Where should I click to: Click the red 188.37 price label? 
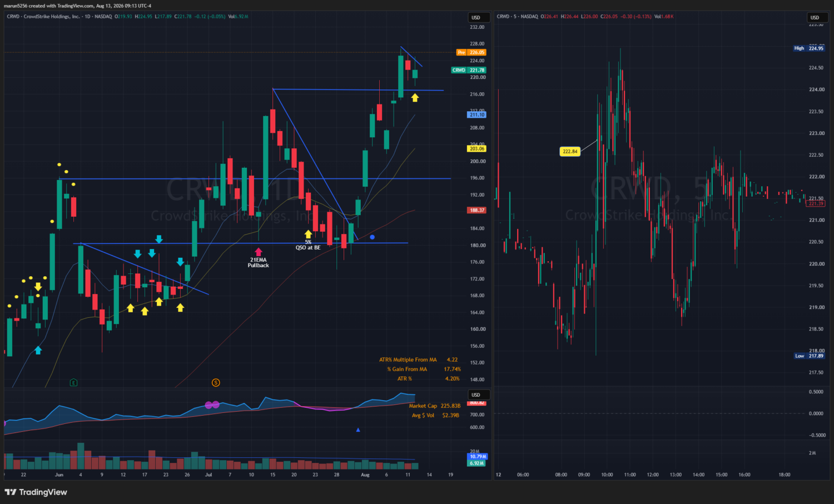coord(477,210)
